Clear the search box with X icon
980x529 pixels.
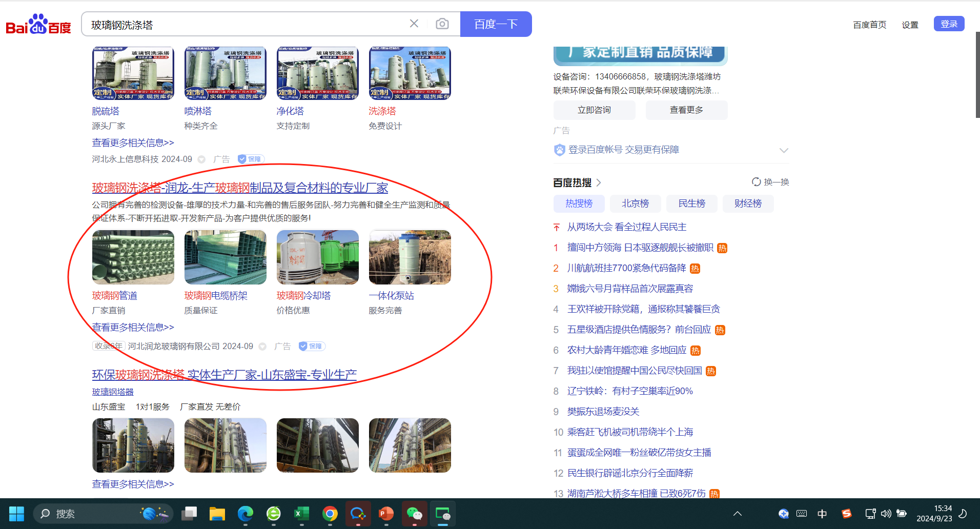coord(414,24)
